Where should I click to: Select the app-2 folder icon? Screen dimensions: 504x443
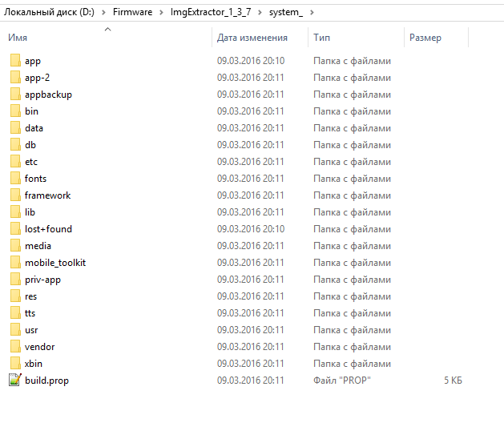coord(15,77)
